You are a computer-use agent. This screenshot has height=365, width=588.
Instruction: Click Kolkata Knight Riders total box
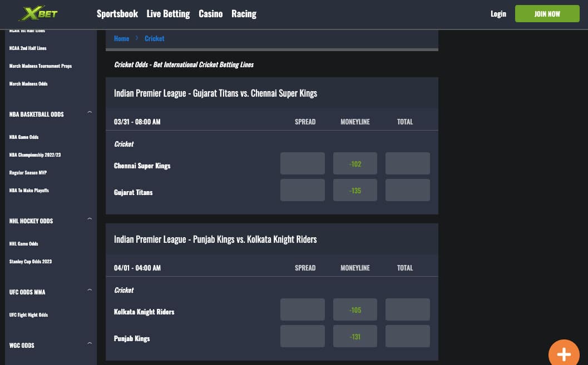coord(408,309)
